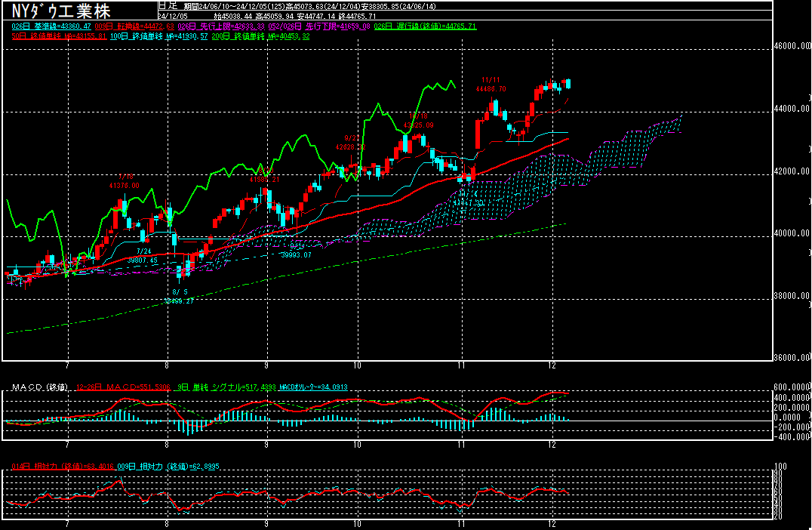The height and width of the screenshot is (530, 812).
Task: Click the 014日 相対力 (終値)=63.4016 legend
Action: pyautogui.click(x=63, y=467)
